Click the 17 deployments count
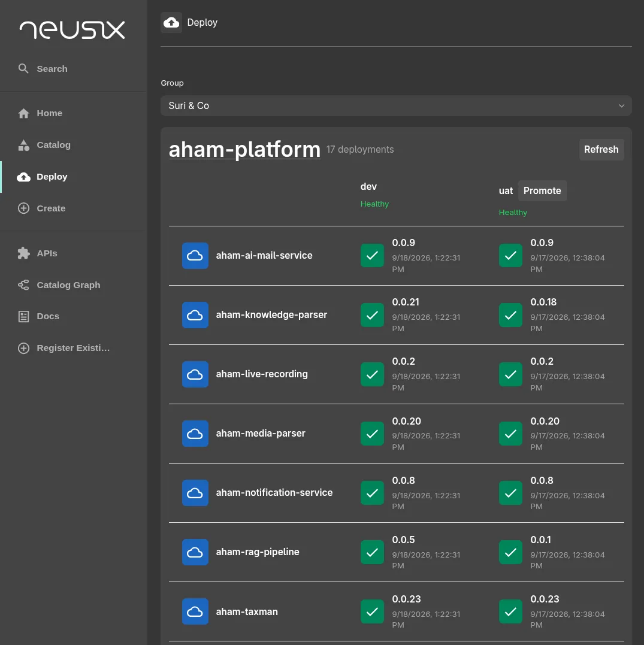Image resolution: width=644 pixels, height=645 pixels. pyautogui.click(x=360, y=149)
